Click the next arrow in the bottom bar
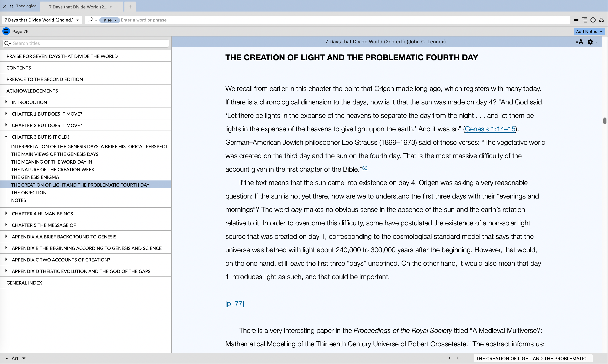 tap(457, 358)
